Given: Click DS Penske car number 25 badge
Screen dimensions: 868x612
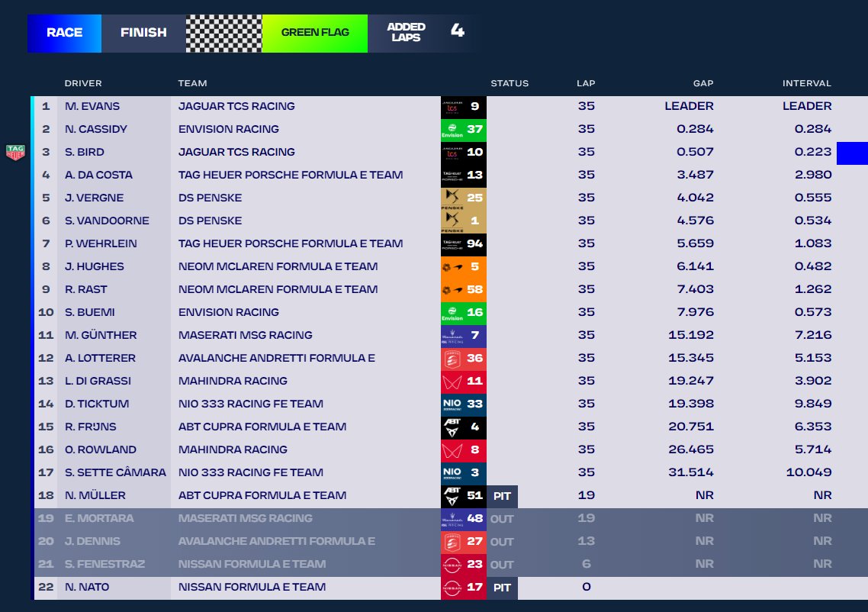Looking at the screenshot, I should click(x=463, y=198).
